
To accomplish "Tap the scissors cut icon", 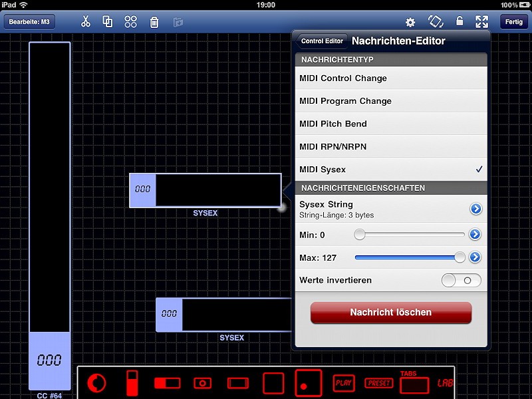I will [x=86, y=22].
